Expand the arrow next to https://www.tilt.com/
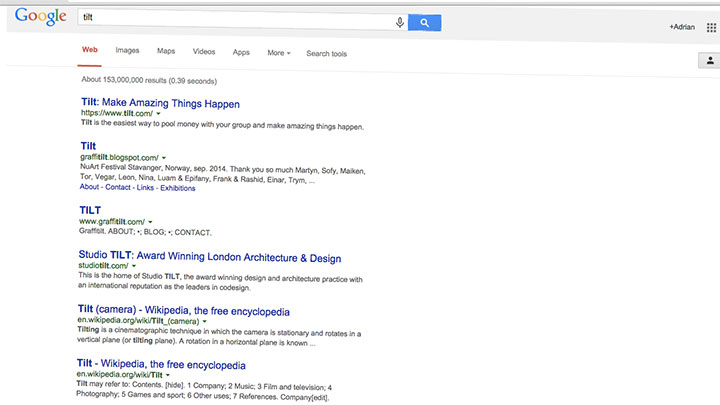Image resolution: width=720 pixels, height=405 pixels. [x=158, y=113]
